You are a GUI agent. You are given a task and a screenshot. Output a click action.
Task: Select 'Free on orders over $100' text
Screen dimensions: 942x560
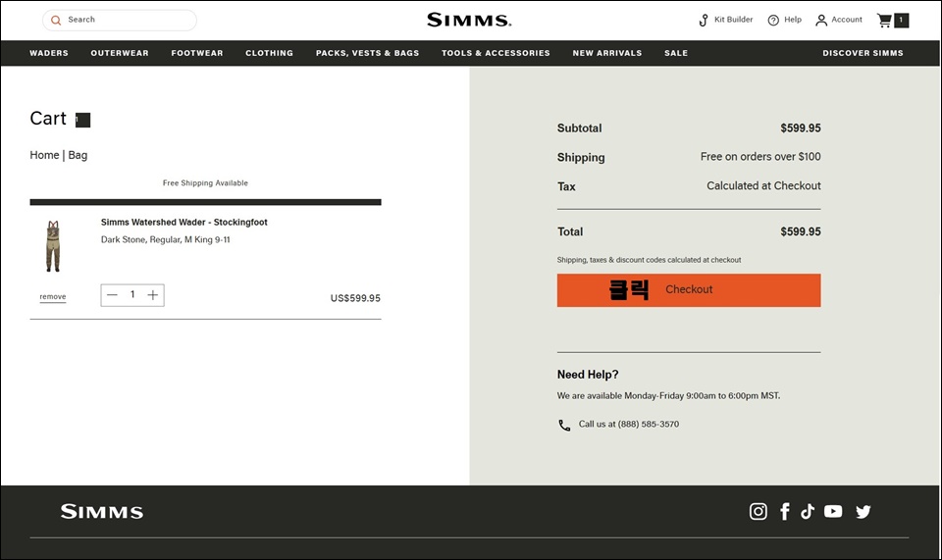coord(759,157)
